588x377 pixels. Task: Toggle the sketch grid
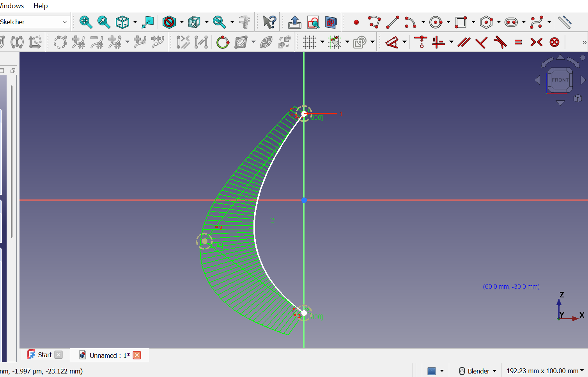pos(310,42)
